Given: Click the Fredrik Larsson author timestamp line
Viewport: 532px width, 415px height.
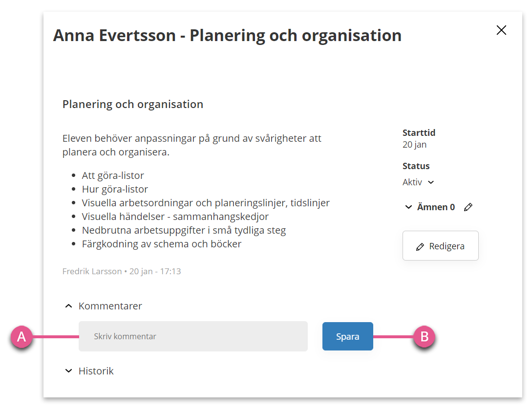Looking at the screenshot, I should (122, 271).
